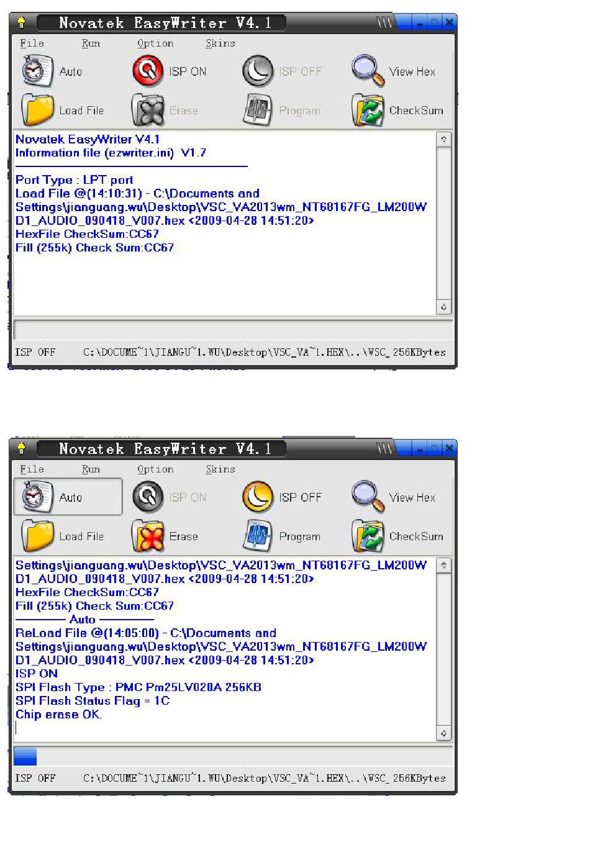This screenshot has height=868, width=590.
Task: Click log line 'Port Type : LPT port'
Action: (x=75, y=180)
